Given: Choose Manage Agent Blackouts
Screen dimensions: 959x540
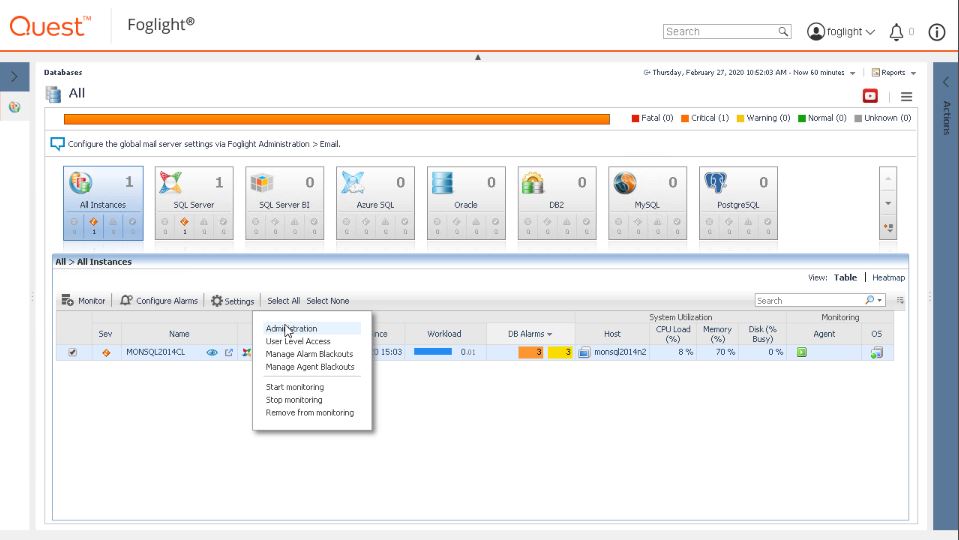Looking at the screenshot, I should pos(309,367).
